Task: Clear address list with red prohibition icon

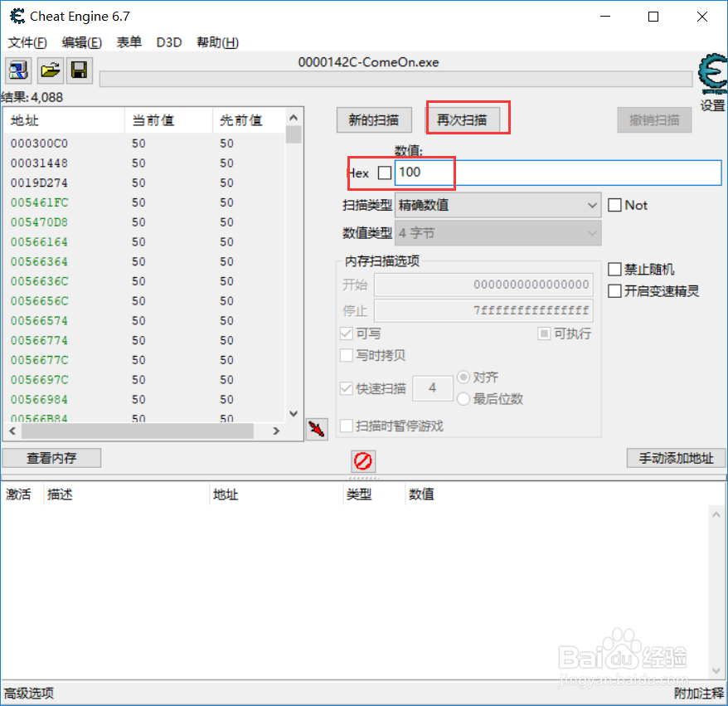Action: click(363, 461)
